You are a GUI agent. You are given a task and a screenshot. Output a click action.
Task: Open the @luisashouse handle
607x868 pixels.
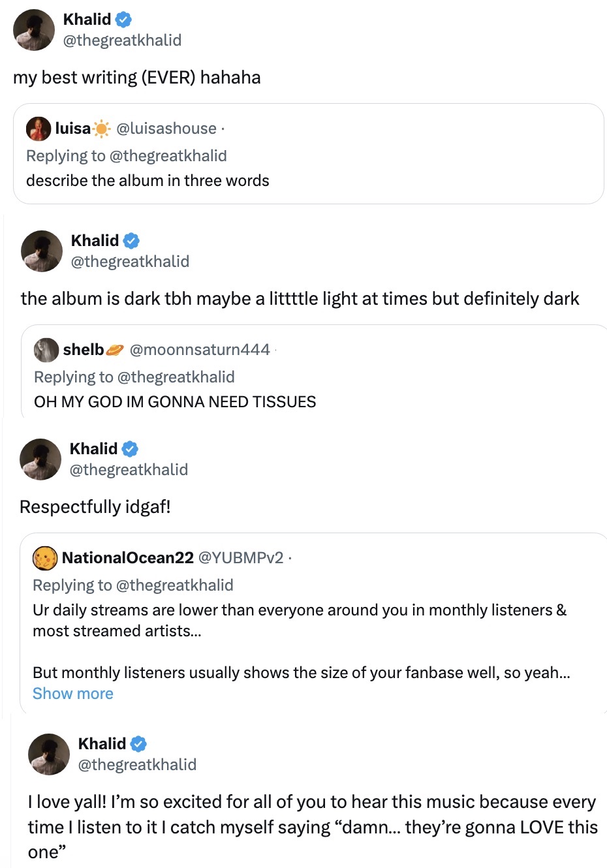166,129
